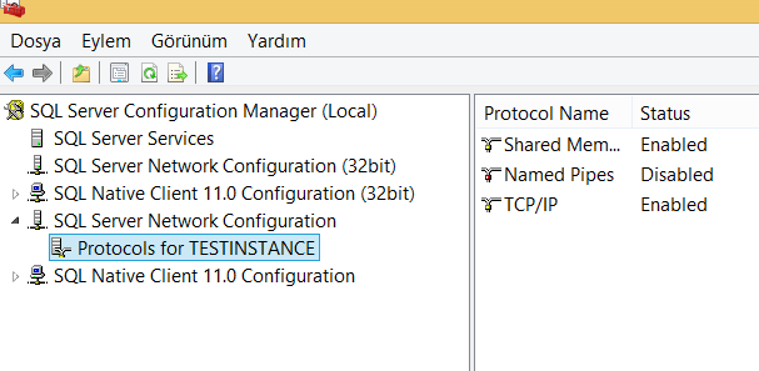This screenshot has width=759, height=371.
Task: Click the TCP/IP protocol icon
Action: pos(491,205)
